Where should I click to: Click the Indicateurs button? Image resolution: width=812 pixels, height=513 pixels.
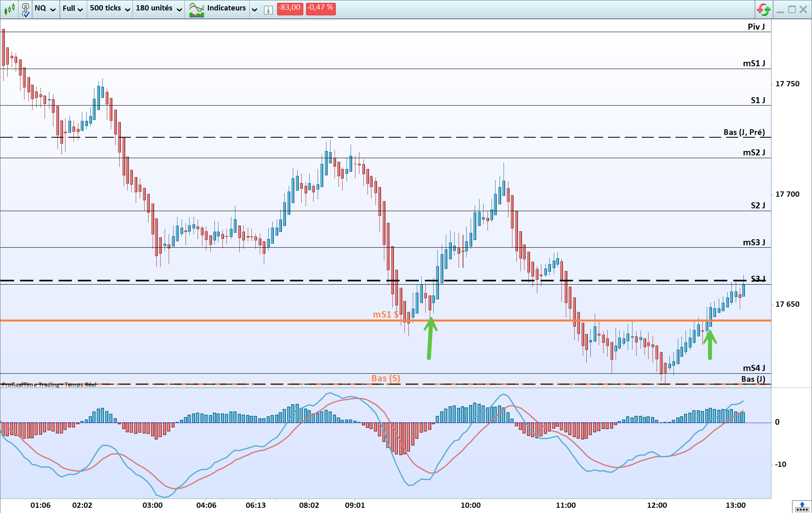[x=226, y=8]
